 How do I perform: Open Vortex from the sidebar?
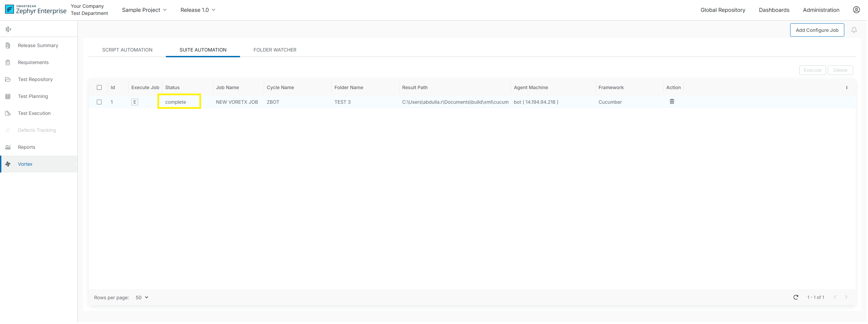tap(25, 164)
